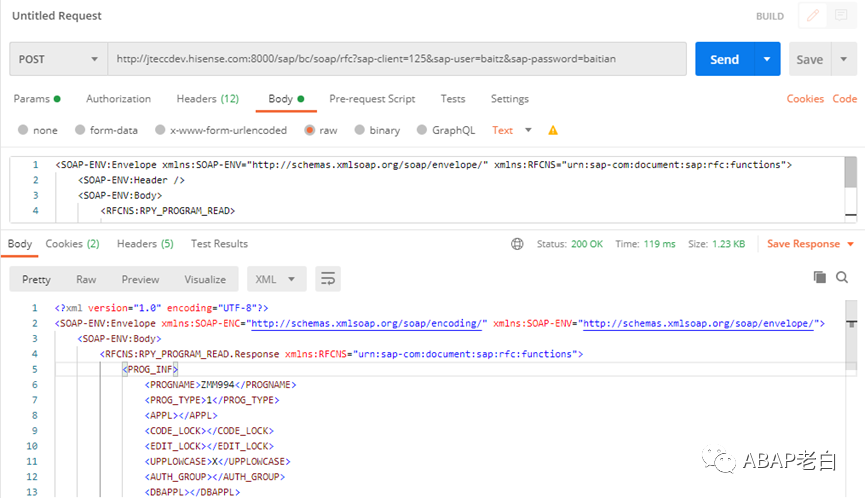Click the blue Send button

pos(724,59)
